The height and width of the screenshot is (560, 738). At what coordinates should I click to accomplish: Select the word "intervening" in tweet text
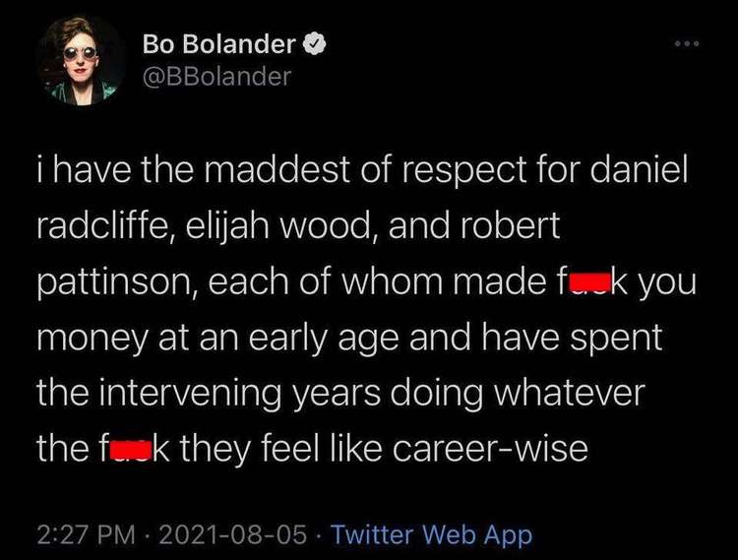[191, 395]
